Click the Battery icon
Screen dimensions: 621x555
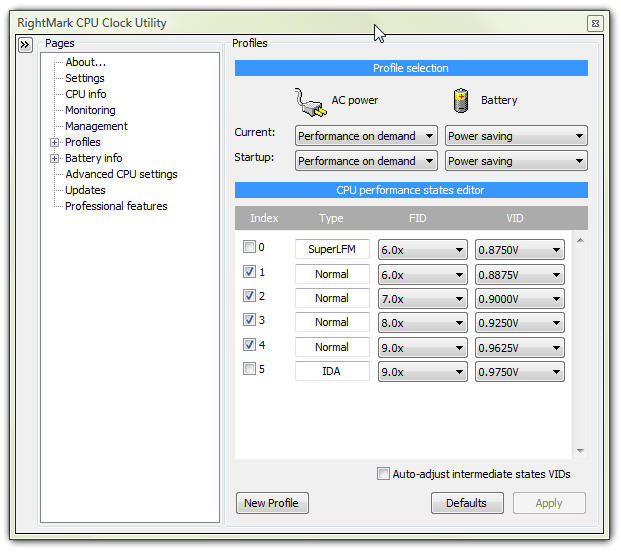tap(461, 101)
